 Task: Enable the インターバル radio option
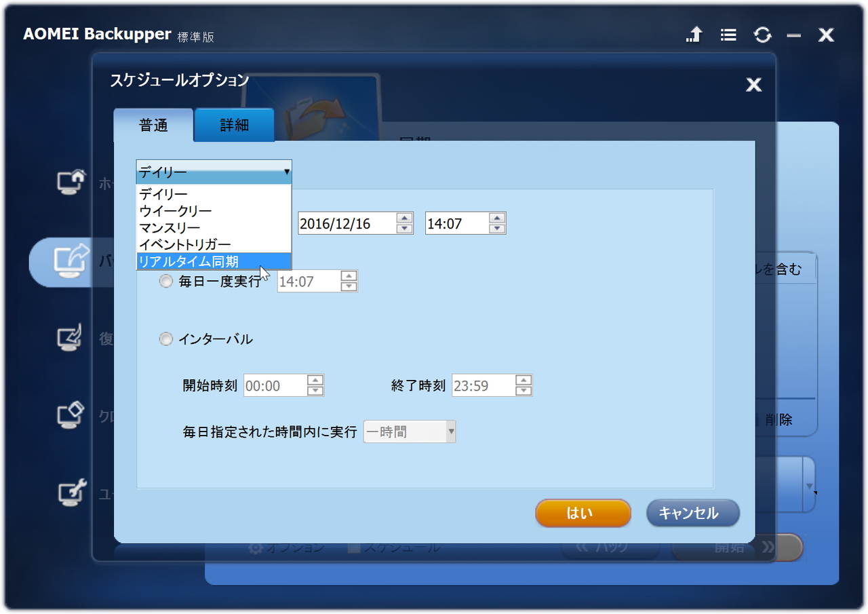click(166, 339)
